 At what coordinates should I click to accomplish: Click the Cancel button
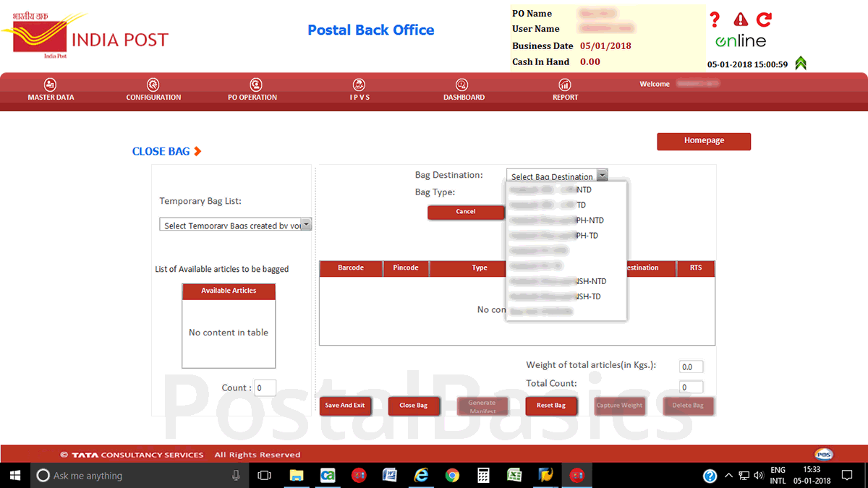(466, 212)
